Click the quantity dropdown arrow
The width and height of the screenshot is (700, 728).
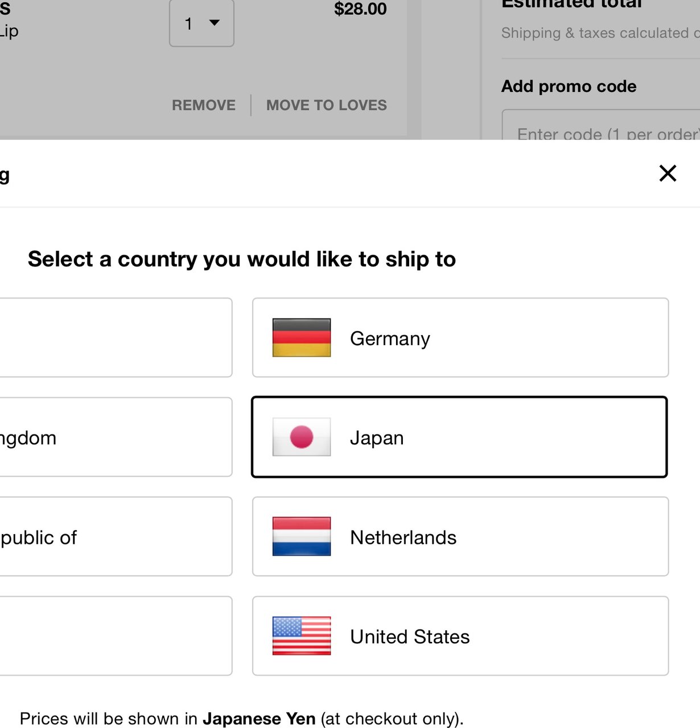[x=215, y=23]
